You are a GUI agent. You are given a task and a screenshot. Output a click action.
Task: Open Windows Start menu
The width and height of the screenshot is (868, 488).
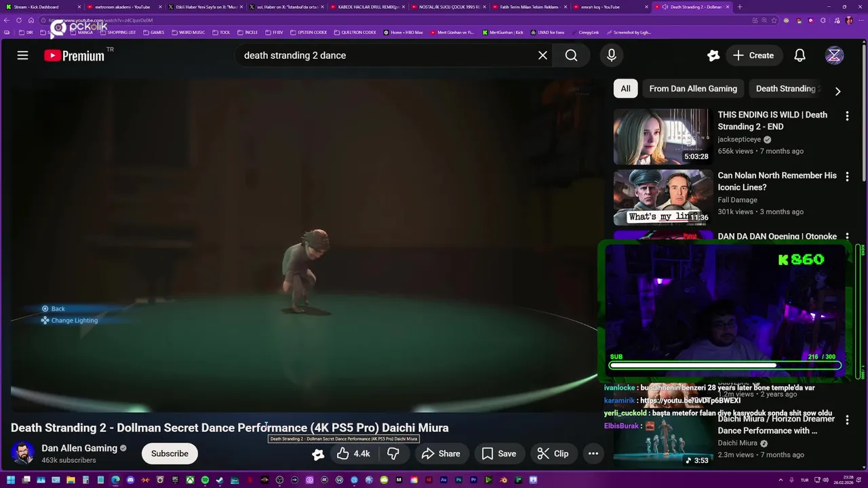11,480
